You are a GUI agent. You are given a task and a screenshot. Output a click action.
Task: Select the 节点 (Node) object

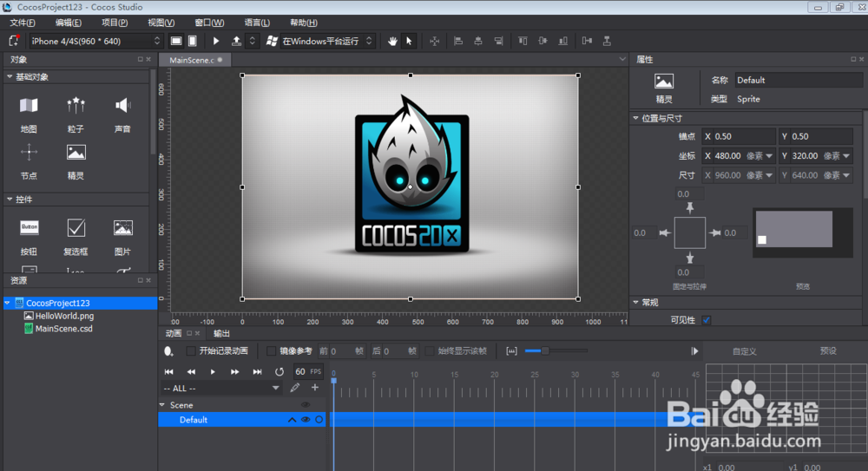(x=29, y=160)
